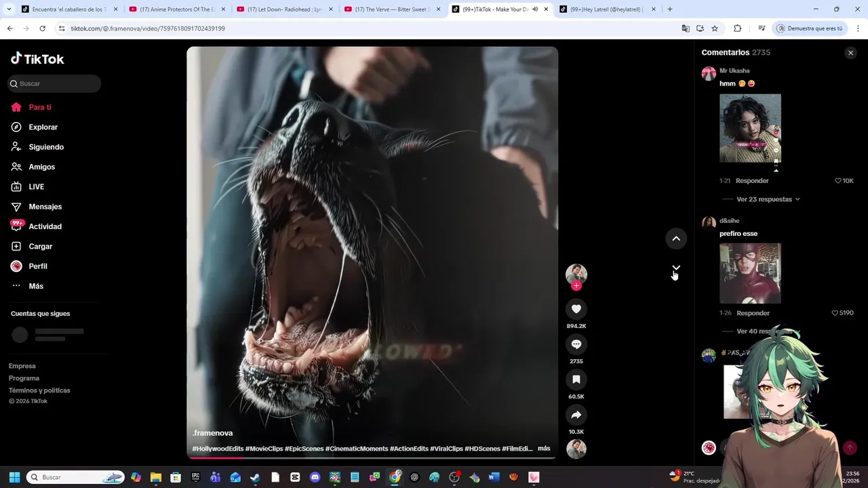
Task: Click the TikTok logo
Action: (x=37, y=59)
